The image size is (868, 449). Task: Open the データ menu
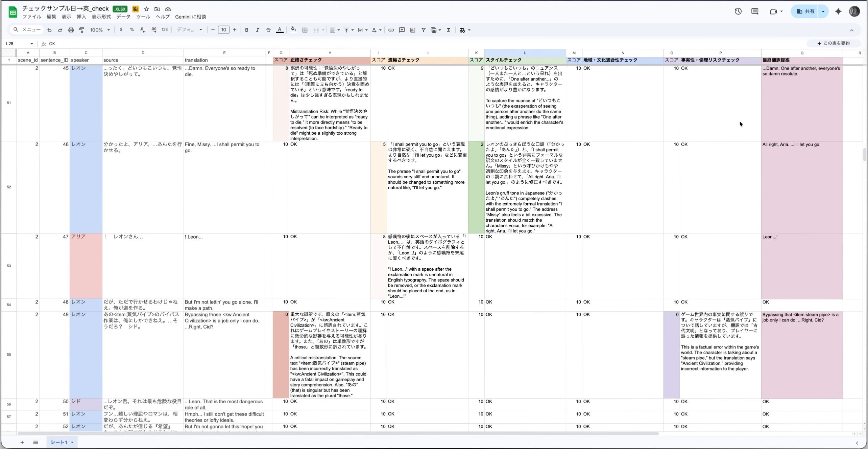[x=123, y=17]
